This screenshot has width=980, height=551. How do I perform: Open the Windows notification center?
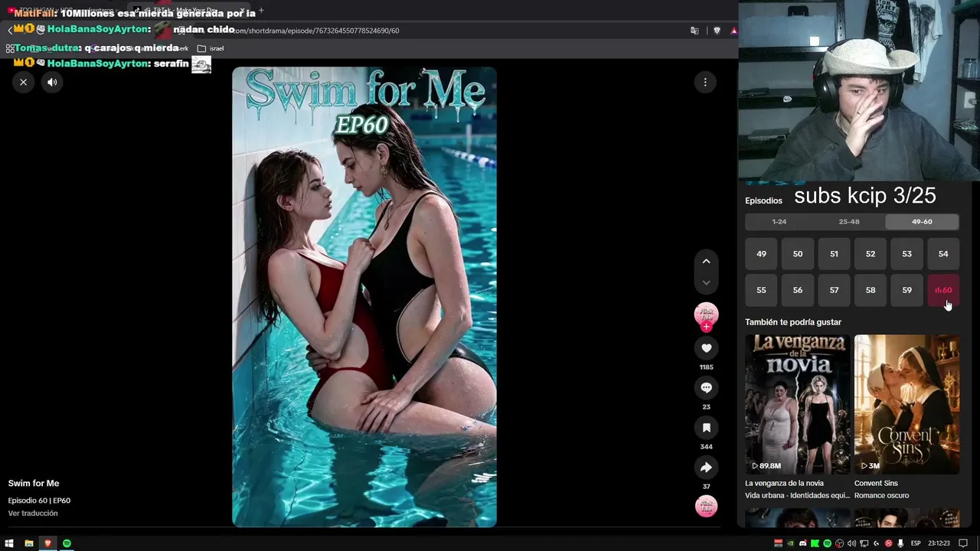point(963,543)
